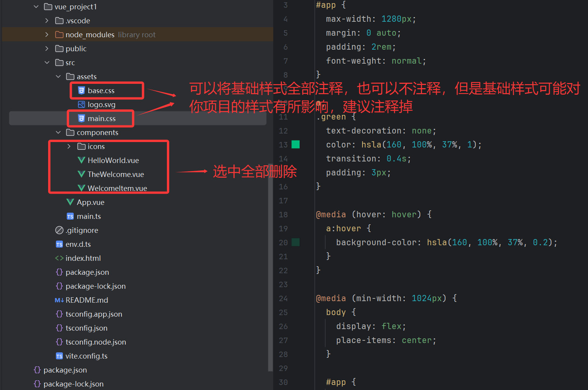
Task: Click the HTML icon beside index.html
Action: click(x=59, y=258)
